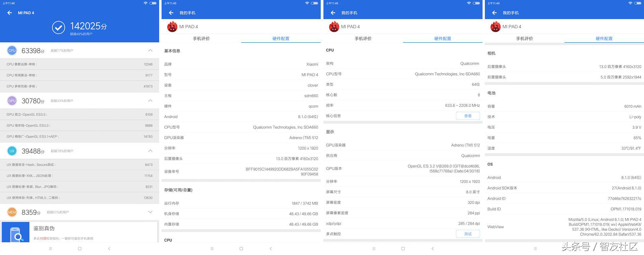Tap home nav button on score screen

pyautogui.click(x=79, y=249)
